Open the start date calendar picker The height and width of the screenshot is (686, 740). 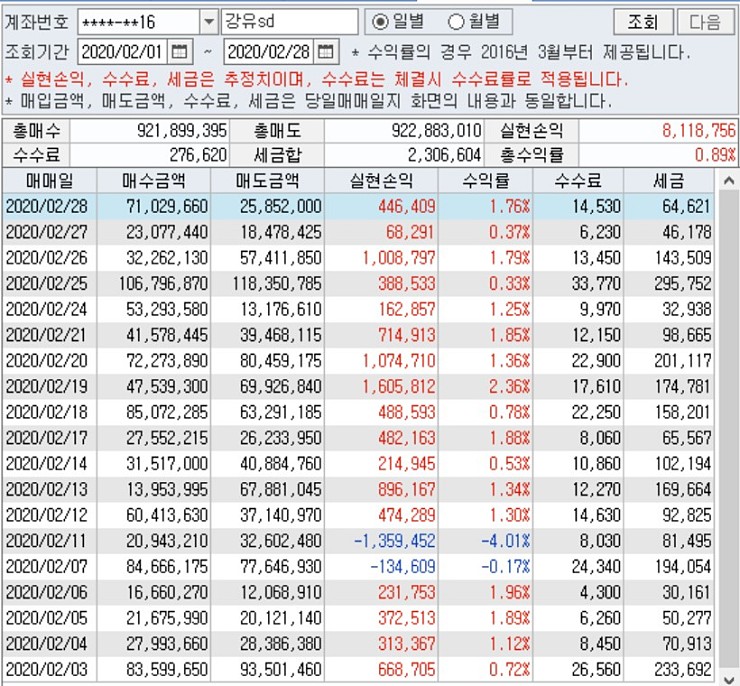pos(179,51)
